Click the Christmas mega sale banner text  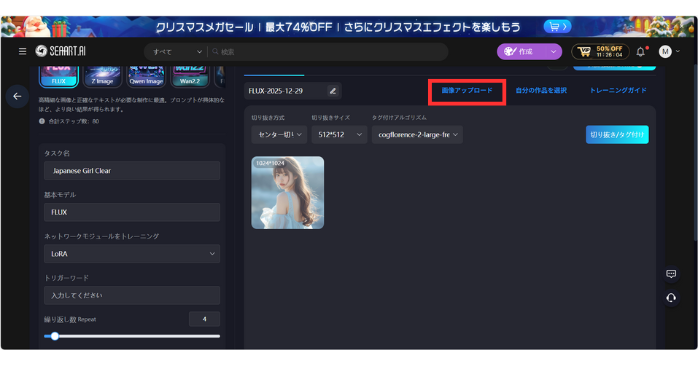pyautogui.click(x=338, y=27)
